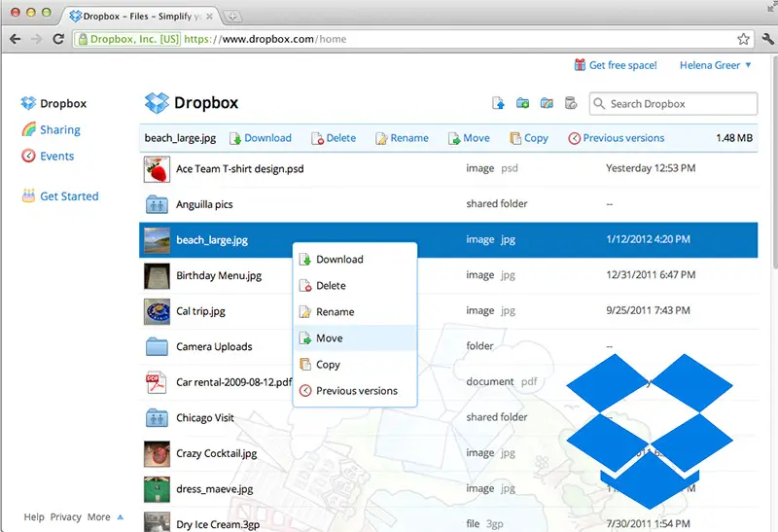This screenshot has height=532, width=778.
Task: Click the beach_large.jpg thumbnail
Action: [157, 240]
